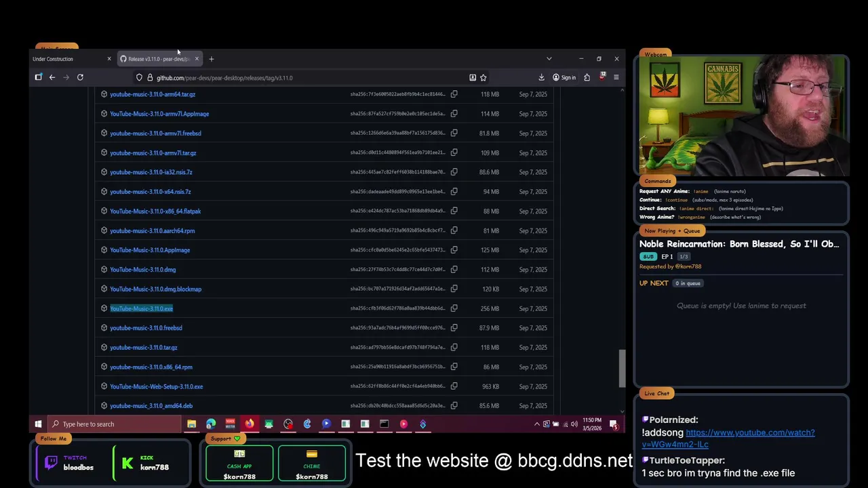This screenshot has height=488, width=868.
Task: Copy SHA256 hash for youtube-music-3.11.0.freebsd
Action: point(454,328)
